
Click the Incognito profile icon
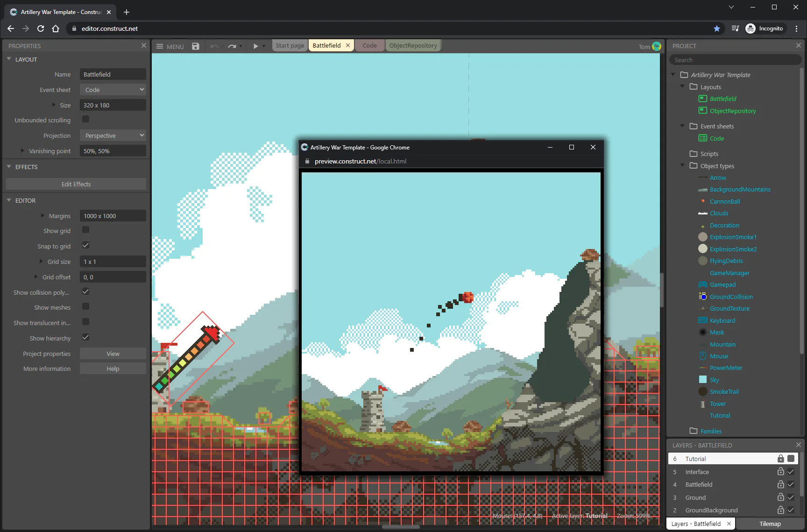pyautogui.click(x=750, y=28)
